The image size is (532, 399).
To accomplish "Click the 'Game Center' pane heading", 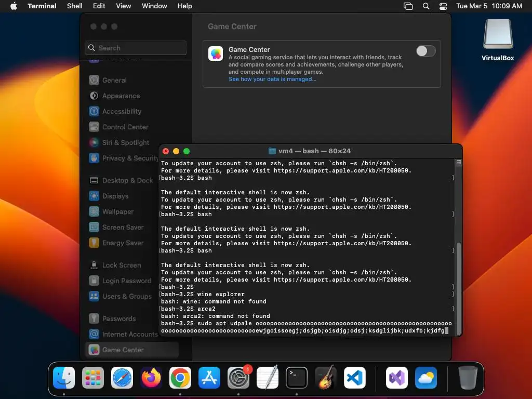I will click(232, 26).
